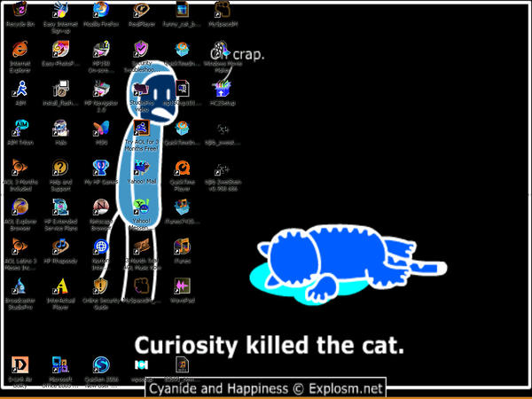Open the HP1180 On-screen guide icon
Viewport: 532px width, 399px height.
[x=101, y=49]
